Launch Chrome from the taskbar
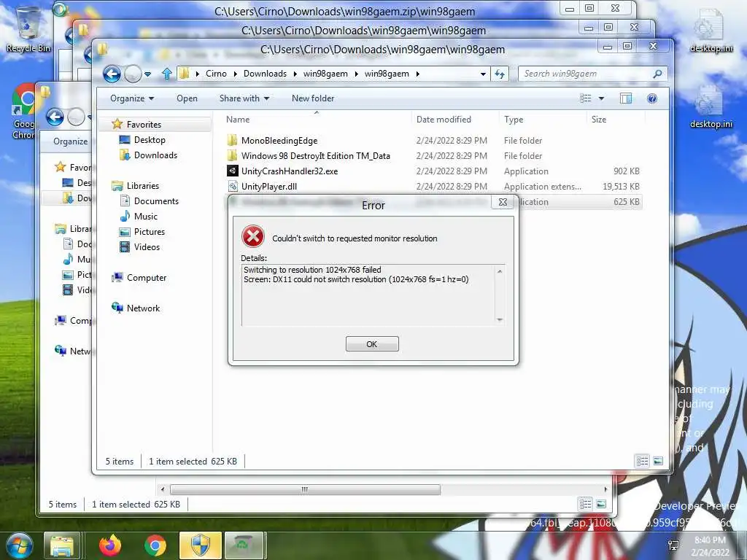This screenshot has width=747, height=560. (x=155, y=545)
